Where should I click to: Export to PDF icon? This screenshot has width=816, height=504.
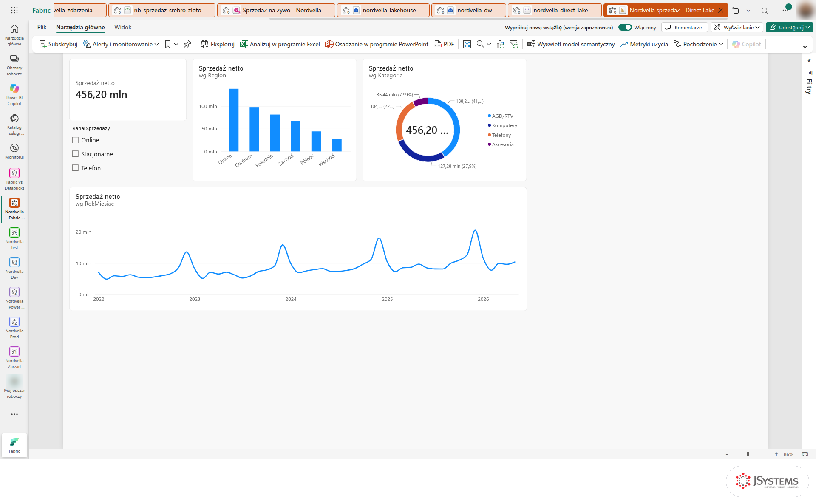coord(444,44)
